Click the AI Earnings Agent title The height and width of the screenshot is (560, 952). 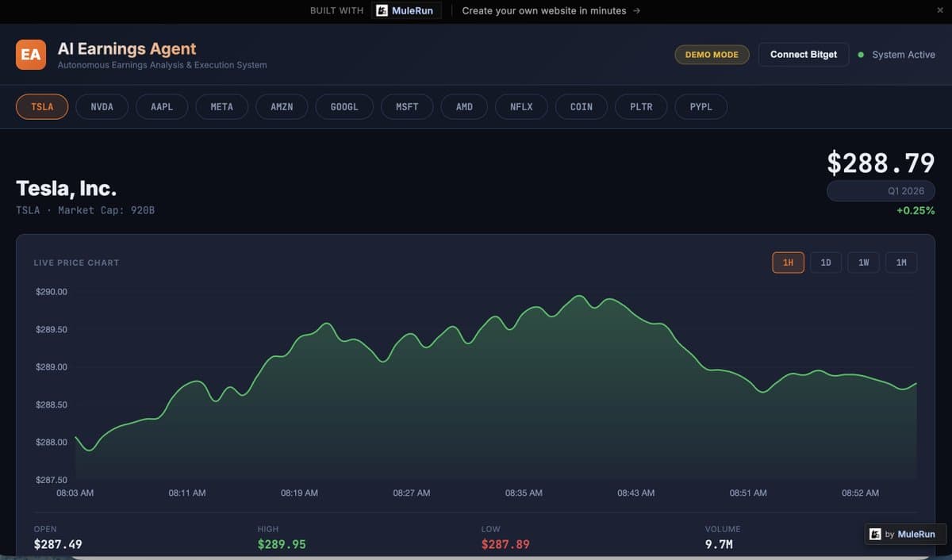(127, 48)
